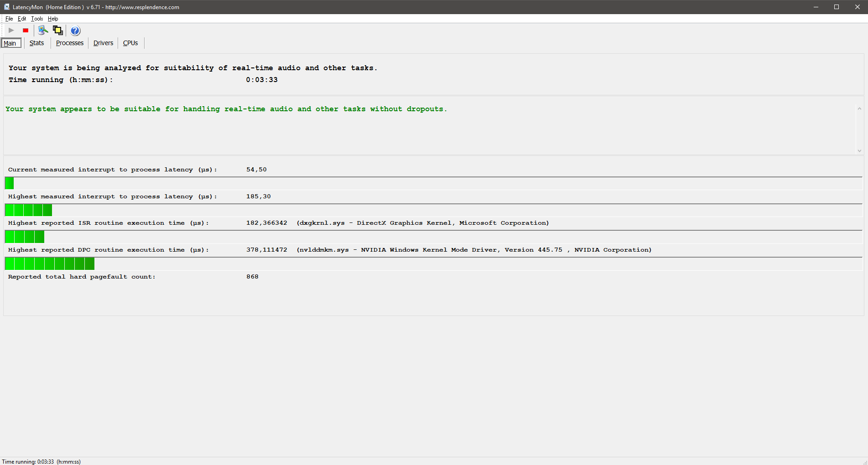Select the dxgkrnl.sys driver text
Image resolution: width=868 pixels, height=465 pixels.
423,223
